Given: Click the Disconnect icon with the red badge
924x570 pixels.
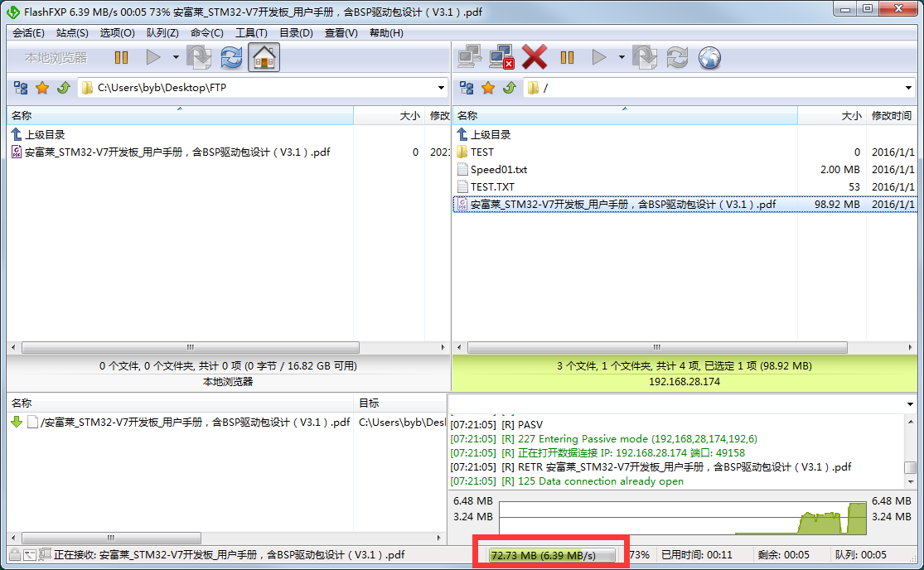Looking at the screenshot, I should coord(501,57).
